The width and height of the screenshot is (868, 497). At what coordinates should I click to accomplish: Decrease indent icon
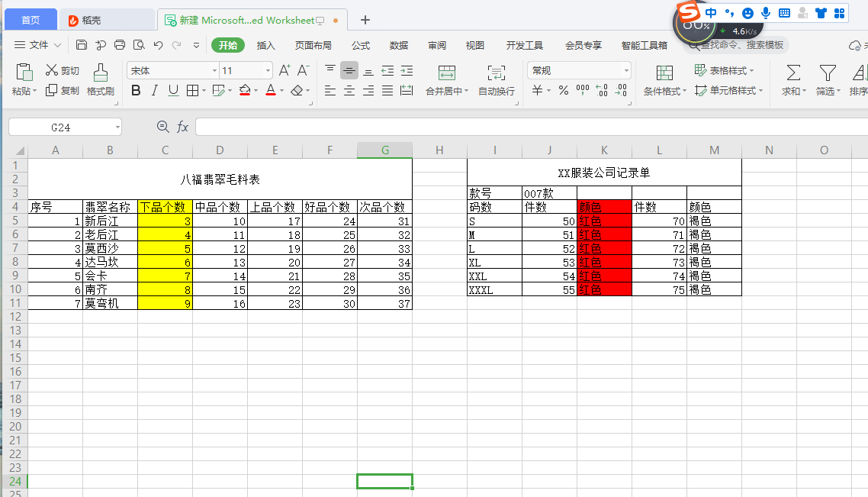pyautogui.click(x=387, y=70)
